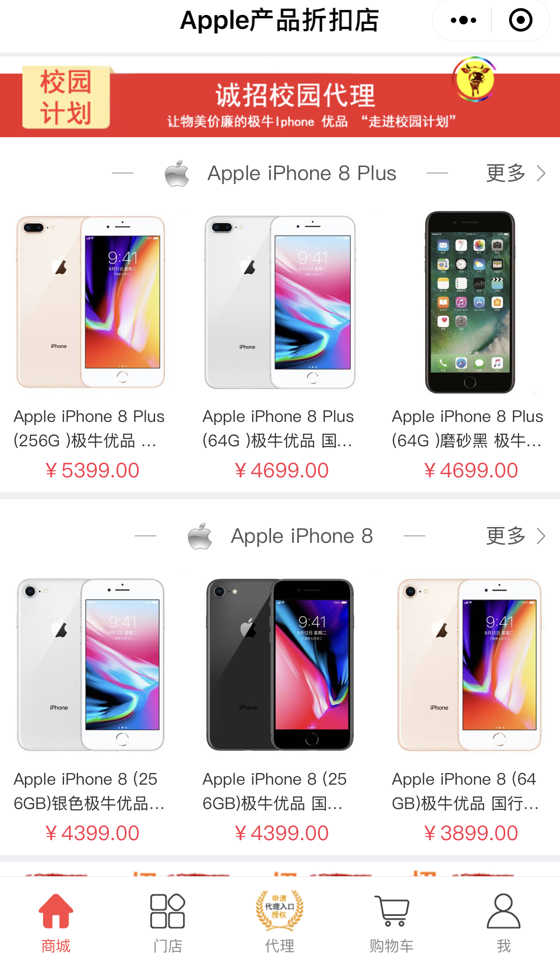Close mini-program via the circle target icon
560x962 pixels.
click(x=520, y=20)
